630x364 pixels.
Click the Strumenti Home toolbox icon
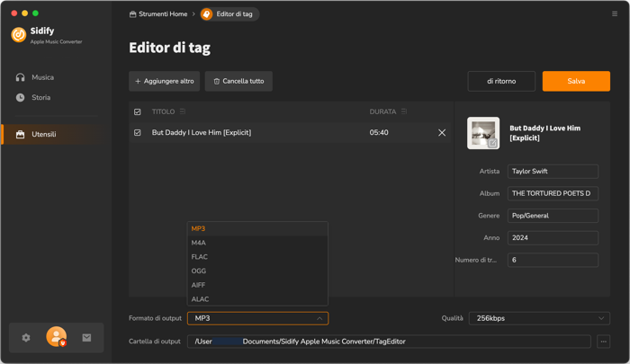tap(132, 14)
